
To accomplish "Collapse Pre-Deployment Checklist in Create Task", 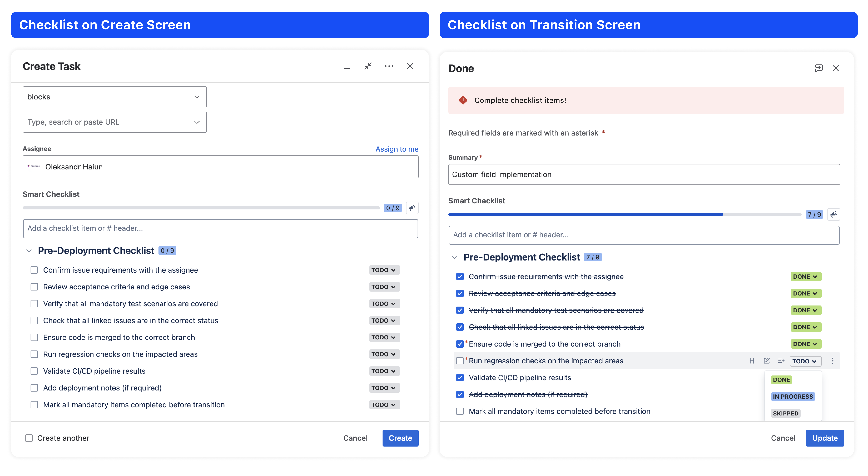I will [x=29, y=251].
